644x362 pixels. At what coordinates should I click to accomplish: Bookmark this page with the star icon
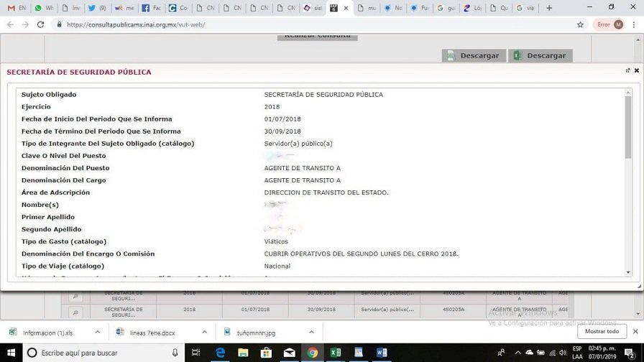tap(580, 24)
